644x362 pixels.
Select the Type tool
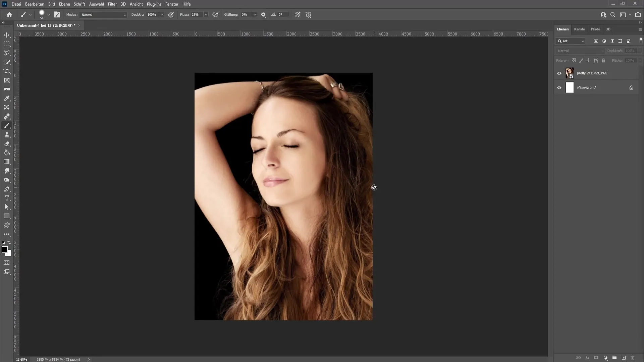7,198
